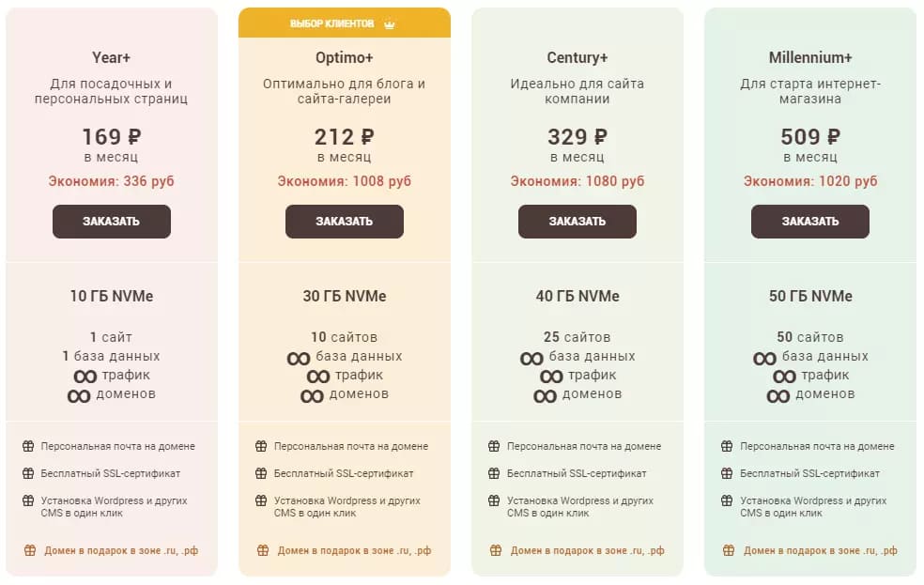Click infinity icon beside трафик in Year+
The image size is (924, 585).
(85, 376)
